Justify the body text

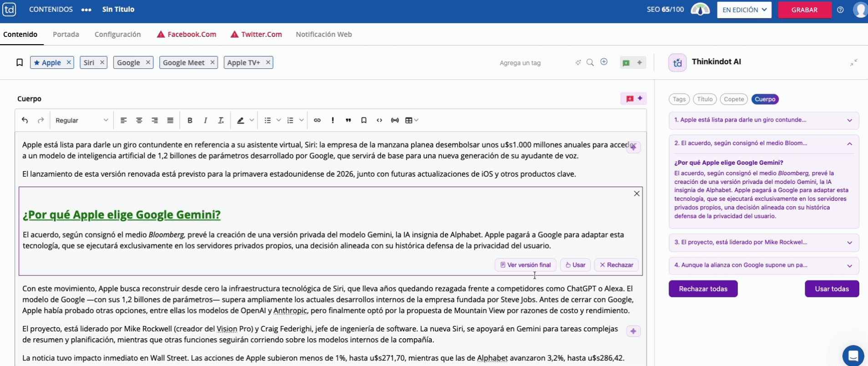point(170,120)
